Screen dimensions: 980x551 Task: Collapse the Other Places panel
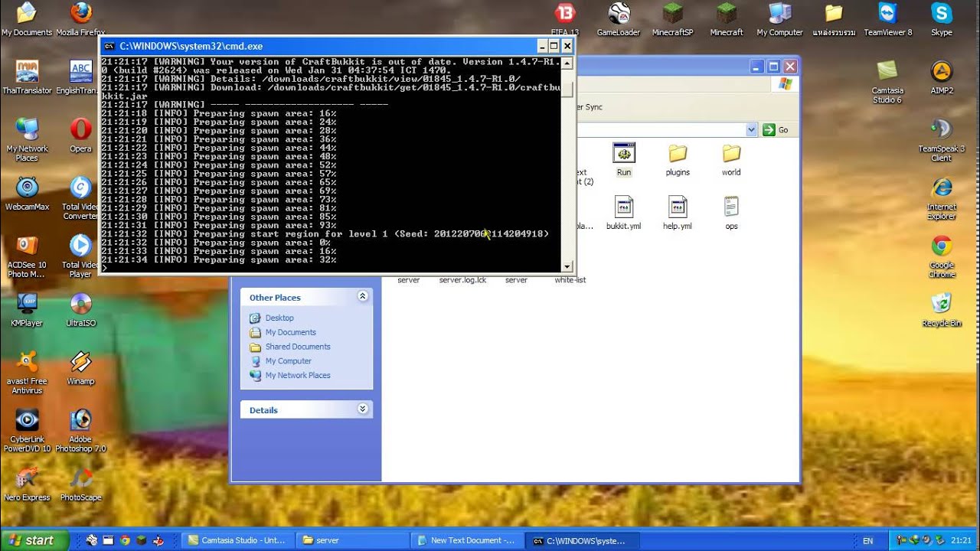coord(363,297)
